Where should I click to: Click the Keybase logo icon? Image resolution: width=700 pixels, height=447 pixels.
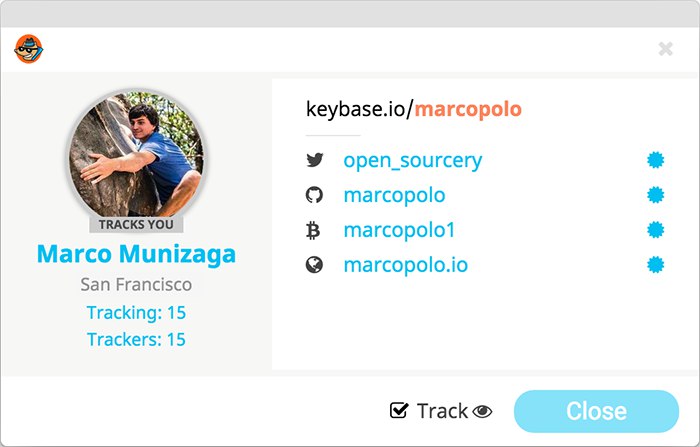(27, 49)
